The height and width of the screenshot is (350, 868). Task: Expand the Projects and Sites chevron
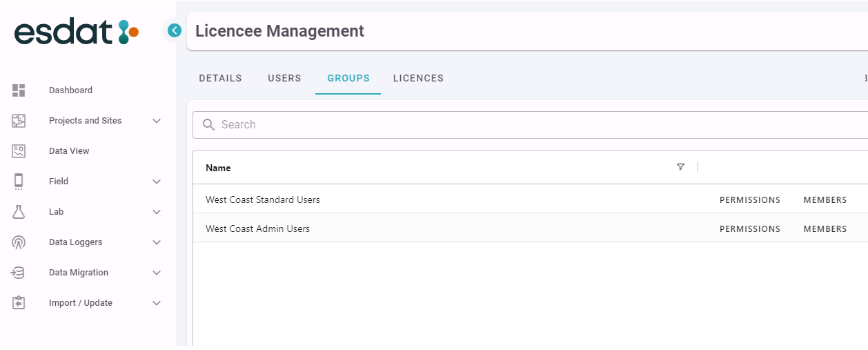tap(157, 121)
